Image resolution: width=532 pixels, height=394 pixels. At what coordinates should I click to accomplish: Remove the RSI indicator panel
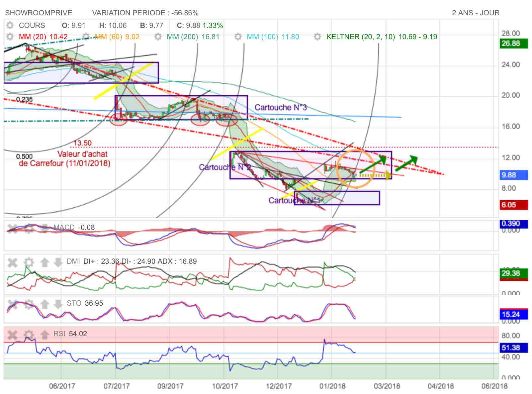point(13,334)
